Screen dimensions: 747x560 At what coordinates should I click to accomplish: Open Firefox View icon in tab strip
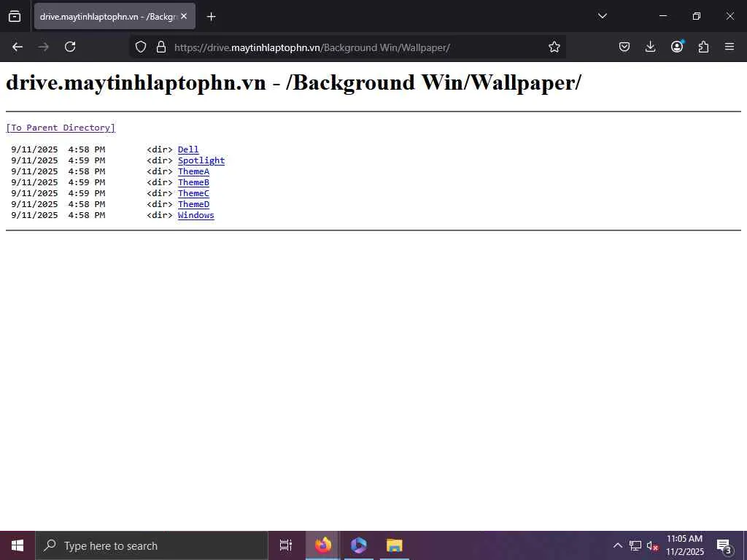point(15,16)
